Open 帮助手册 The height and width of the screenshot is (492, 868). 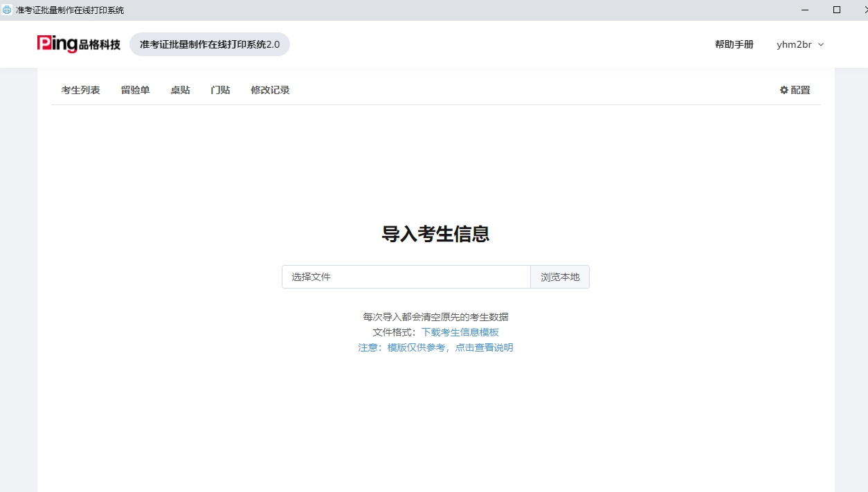734,44
